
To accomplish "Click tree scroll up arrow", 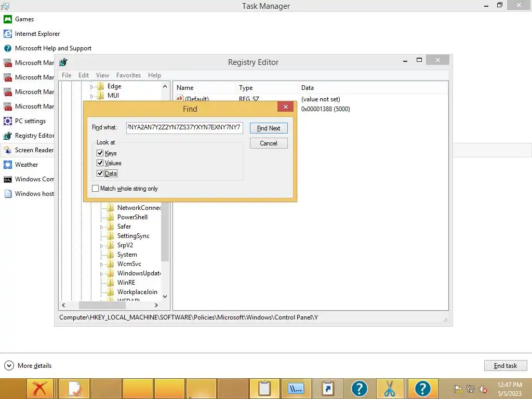I will point(165,86).
